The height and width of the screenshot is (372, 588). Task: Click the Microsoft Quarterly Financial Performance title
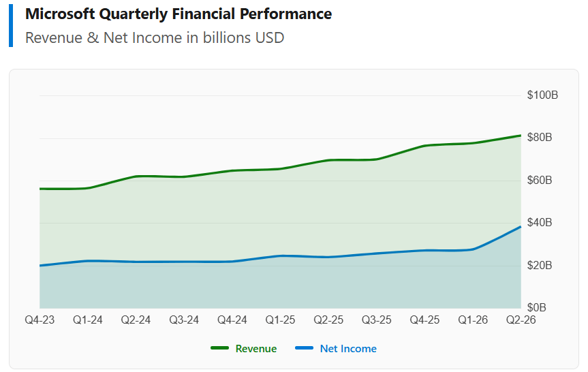(x=179, y=14)
